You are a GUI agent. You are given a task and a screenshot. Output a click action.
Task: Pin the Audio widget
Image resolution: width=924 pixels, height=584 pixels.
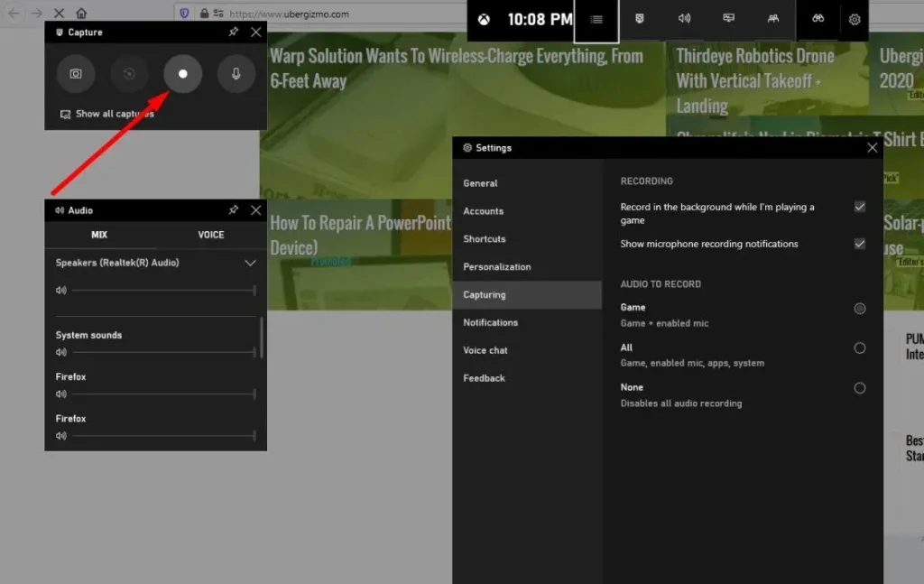click(x=234, y=209)
